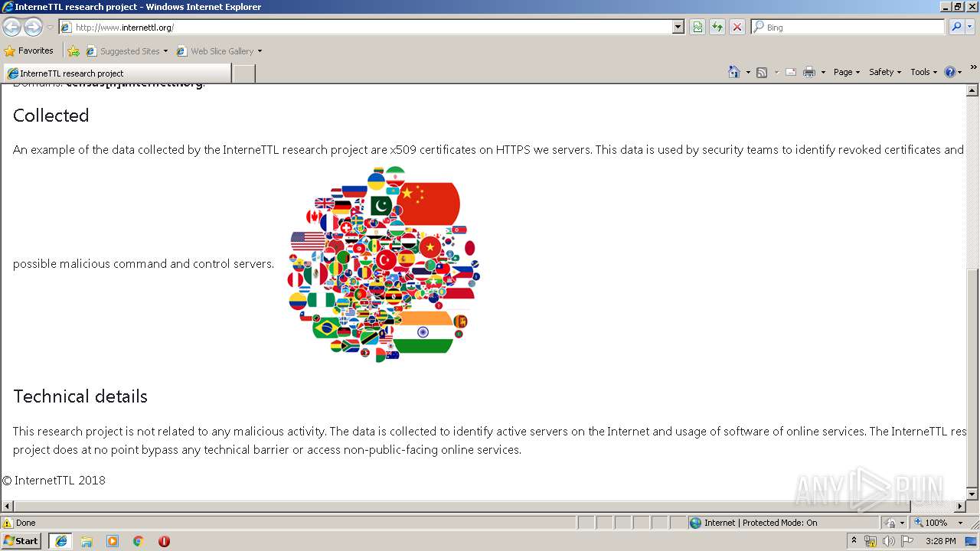
Task: Open the Windows Start menu
Action: [x=21, y=541]
